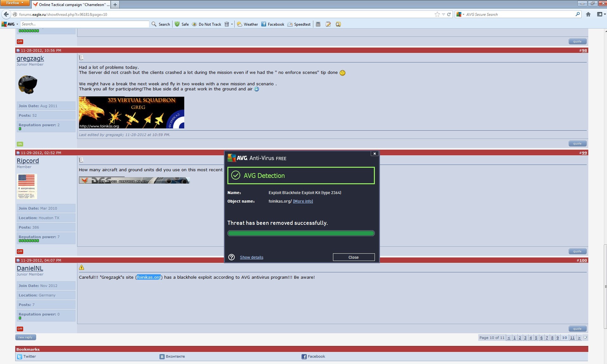Choose search engine via AVG logo dropdown
This screenshot has height=364, width=607.
pyautogui.click(x=460, y=14)
